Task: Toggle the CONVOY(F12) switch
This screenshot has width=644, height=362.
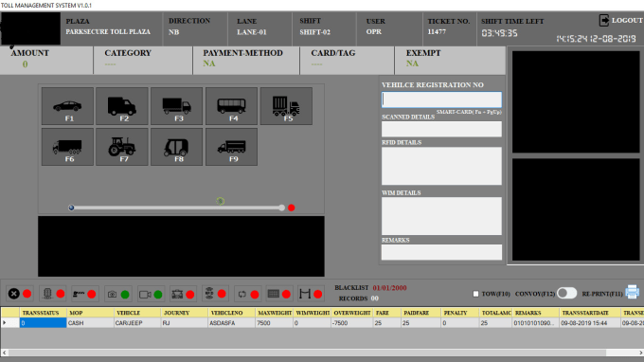Action: click(566, 293)
